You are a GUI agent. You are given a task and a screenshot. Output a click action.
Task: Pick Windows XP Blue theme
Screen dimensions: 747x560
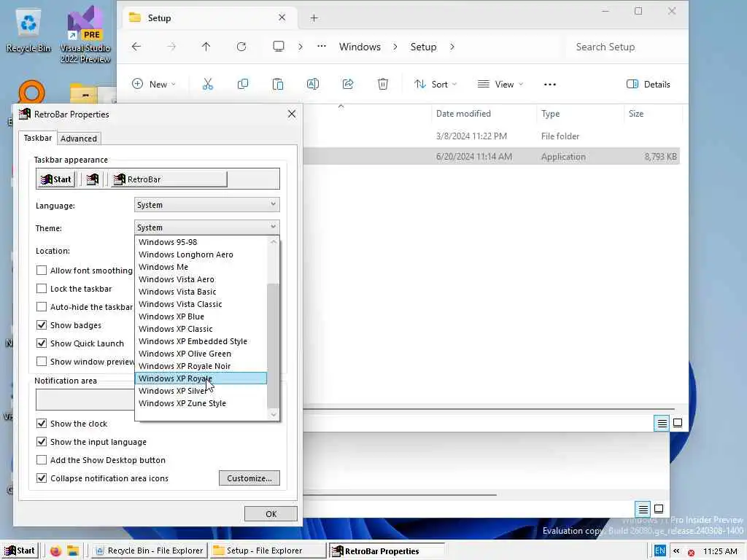(201, 316)
